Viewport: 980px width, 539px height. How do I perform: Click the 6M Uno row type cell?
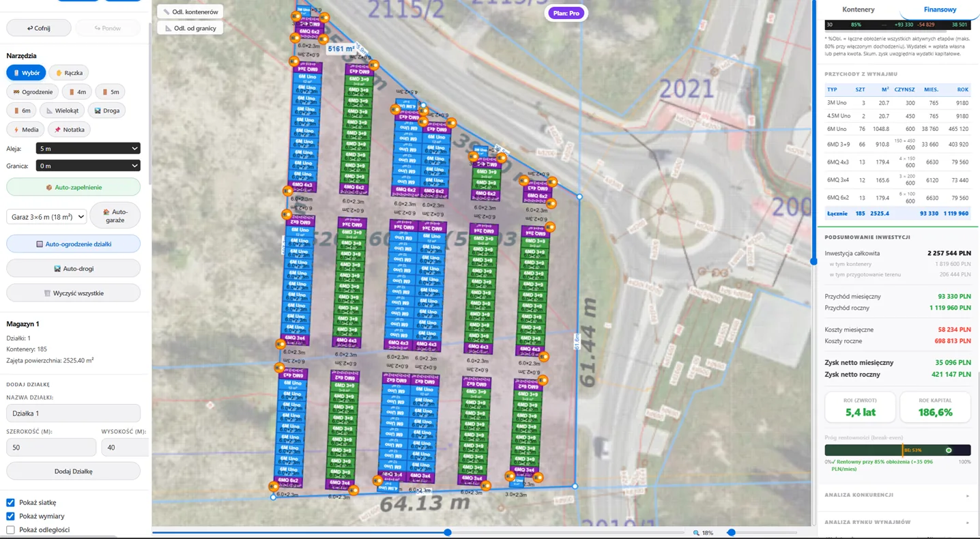837,129
